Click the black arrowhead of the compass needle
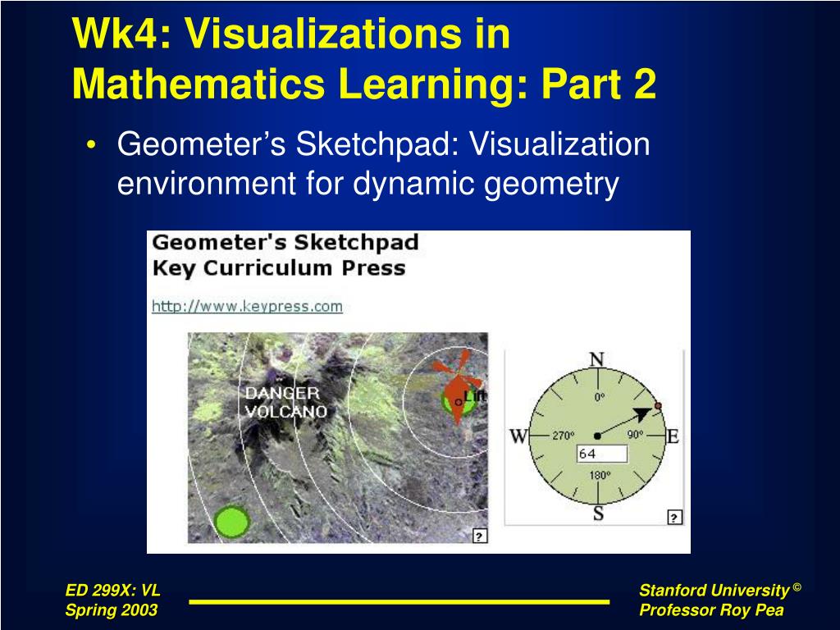The height and width of the screenshot is (630, 840). click(643, 414)
